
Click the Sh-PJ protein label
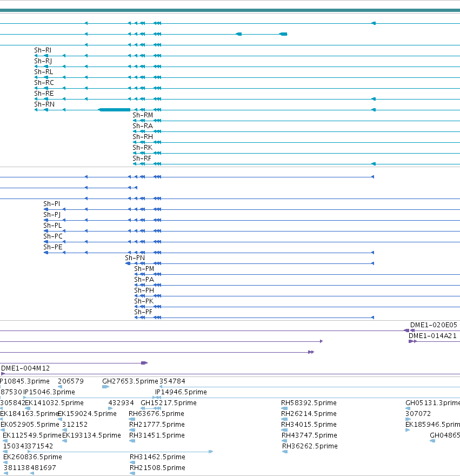click(52, 215)
